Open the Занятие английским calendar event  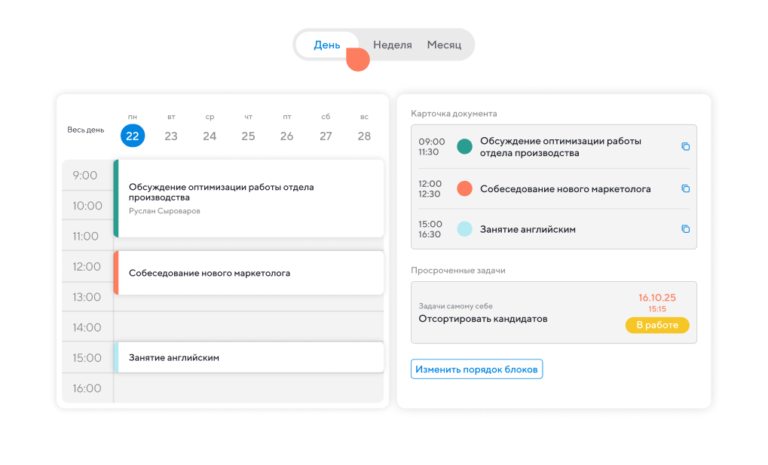(249, 357)
